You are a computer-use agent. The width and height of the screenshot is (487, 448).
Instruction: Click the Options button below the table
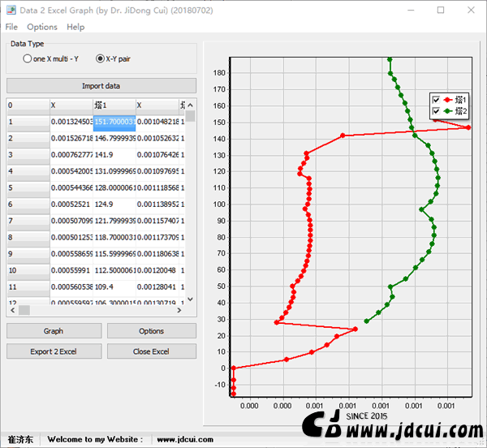[152, 330]
